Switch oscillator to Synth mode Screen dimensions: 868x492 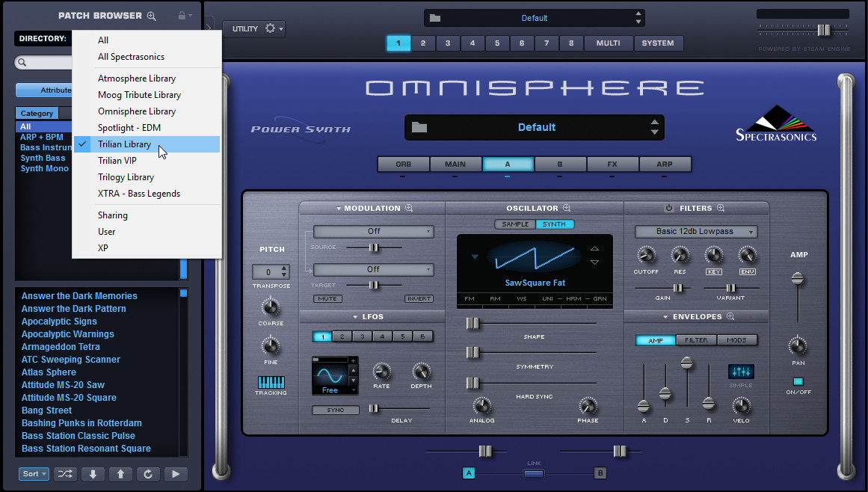554,224
